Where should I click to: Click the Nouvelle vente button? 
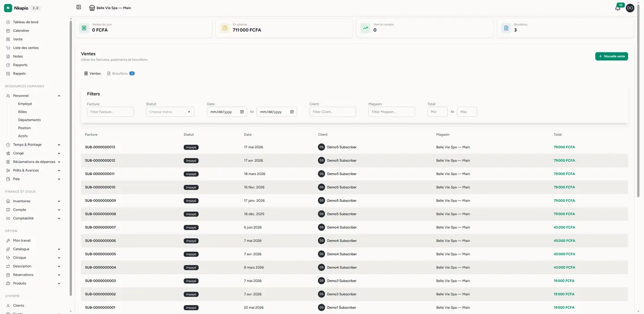coord(611,56)
